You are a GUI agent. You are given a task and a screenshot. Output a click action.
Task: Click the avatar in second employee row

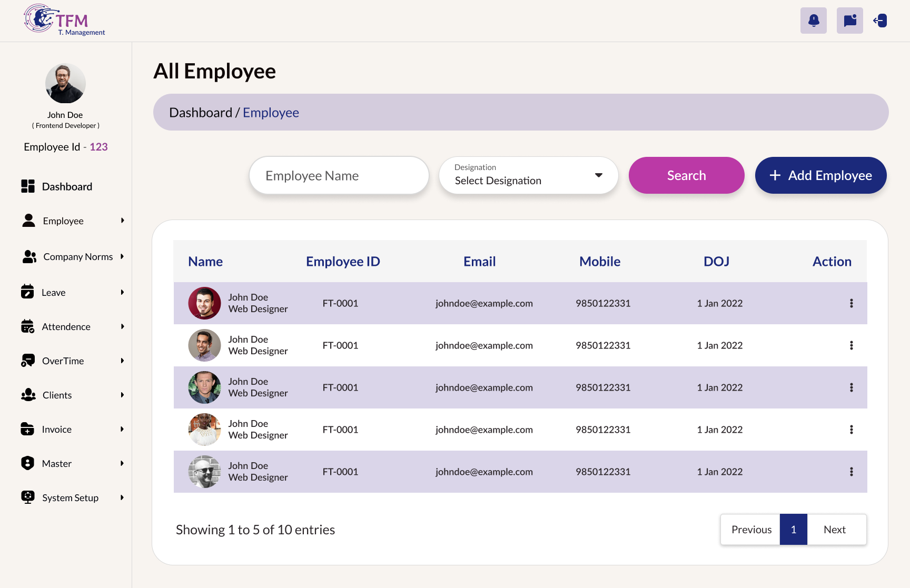tap(204, 345)
